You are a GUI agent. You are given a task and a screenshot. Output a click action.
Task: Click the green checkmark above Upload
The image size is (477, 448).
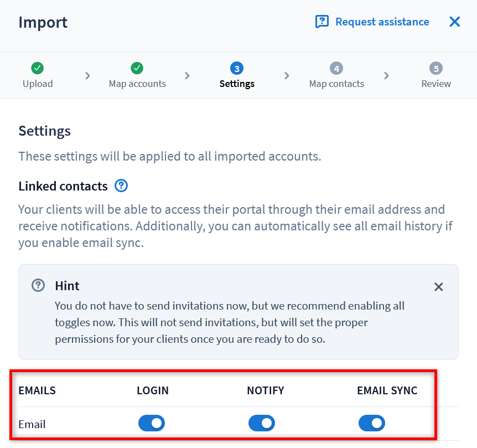tap(38, 68)
